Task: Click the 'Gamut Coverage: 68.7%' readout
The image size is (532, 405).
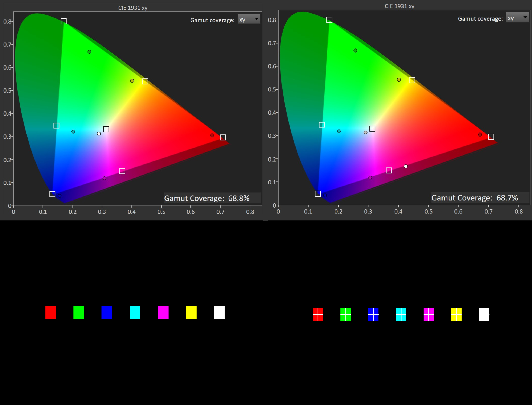Action: click(x=475, y=198)
